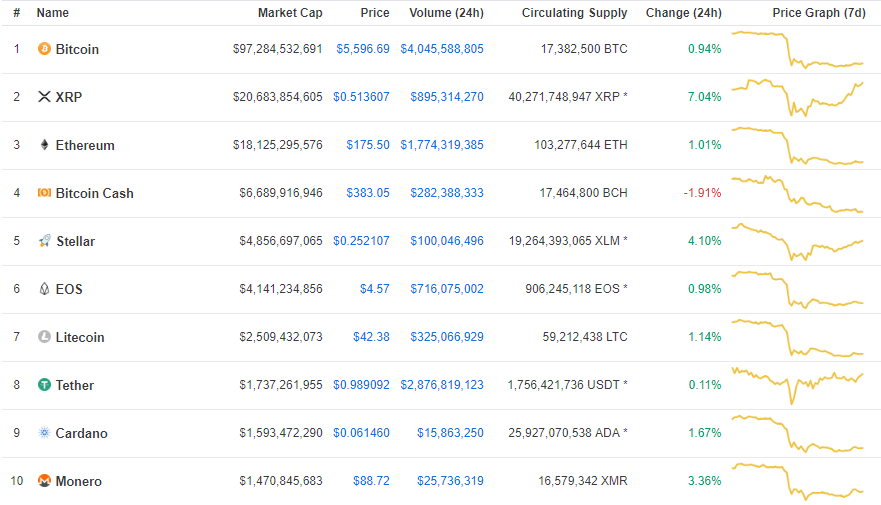Click Bitcoin price $5,596.69
This screenshot has height=505, width=881.
point(363,49)
